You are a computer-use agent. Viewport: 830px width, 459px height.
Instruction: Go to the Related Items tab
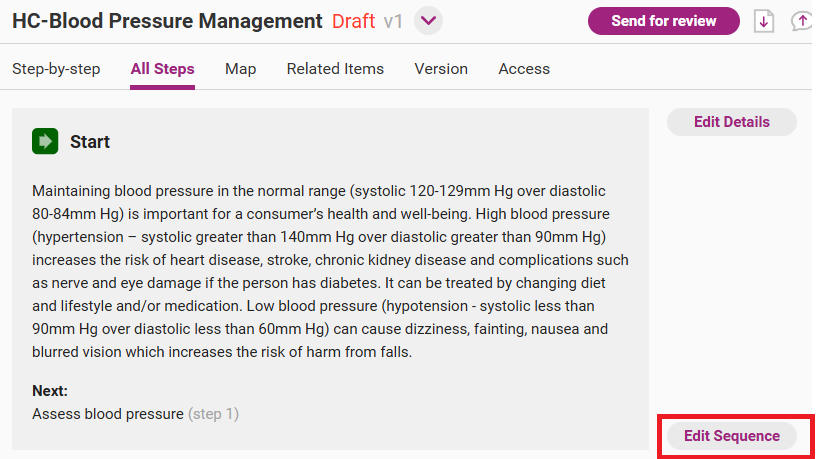(x=335, y=69)
